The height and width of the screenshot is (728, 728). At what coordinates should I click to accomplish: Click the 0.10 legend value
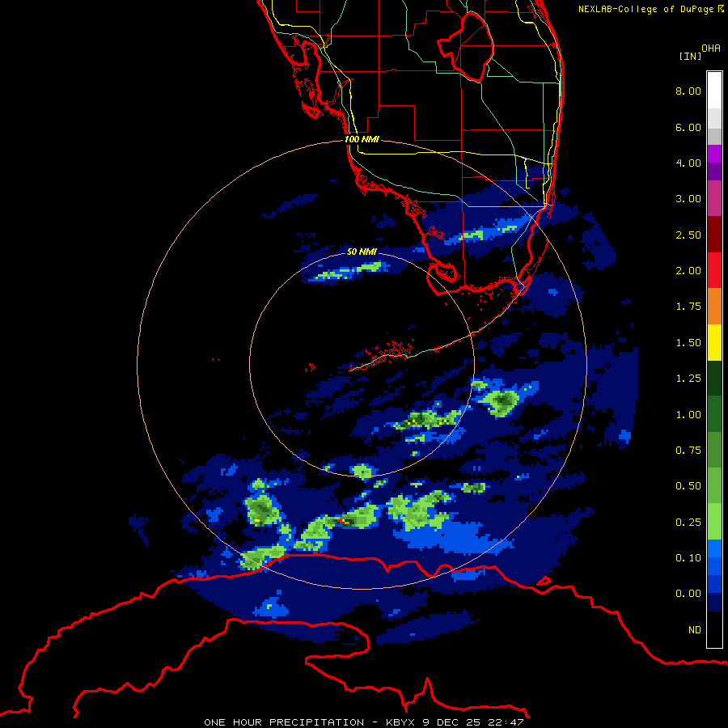(688, 558)
